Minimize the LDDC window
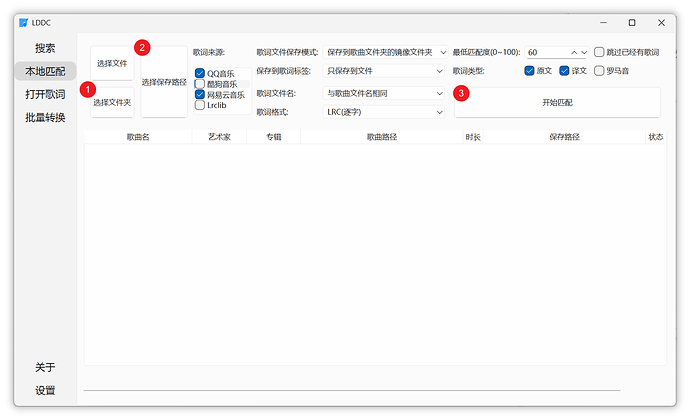Viewport: 690px width, 419px height. (x=603, y=22)
